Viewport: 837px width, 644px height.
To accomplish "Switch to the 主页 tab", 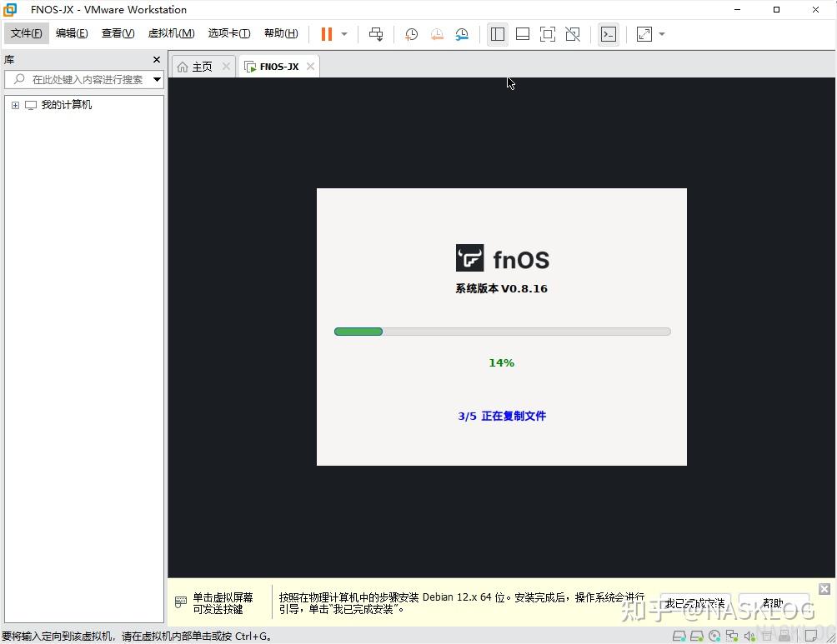I will pyautogui.click(x=200, y=66).
